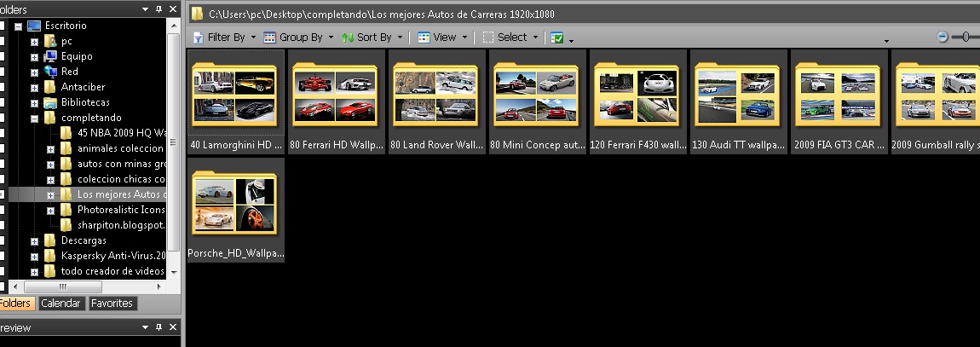Viewport: 980px width, 347px height.
Task: Switch to the Calendar tab
Action: 61,304
